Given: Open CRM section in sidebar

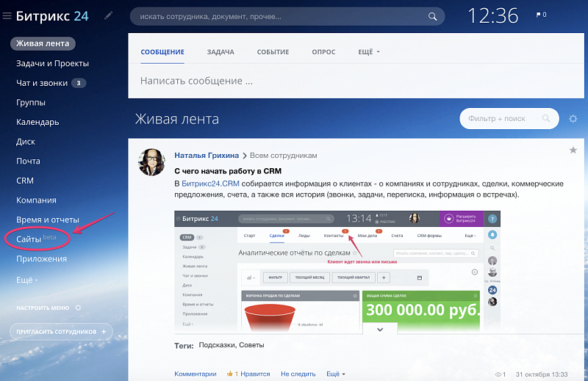Looking at the screenshot, I should 25,181.
